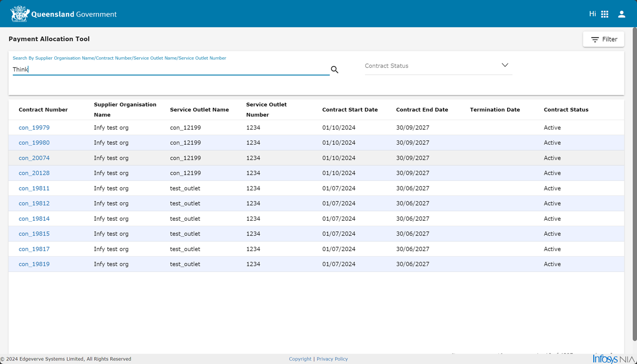Image resolution: width=637 pixels, height=364 pixels.
Task: Expand the Contract Status dropdown
Action: (x=438, y=66)
